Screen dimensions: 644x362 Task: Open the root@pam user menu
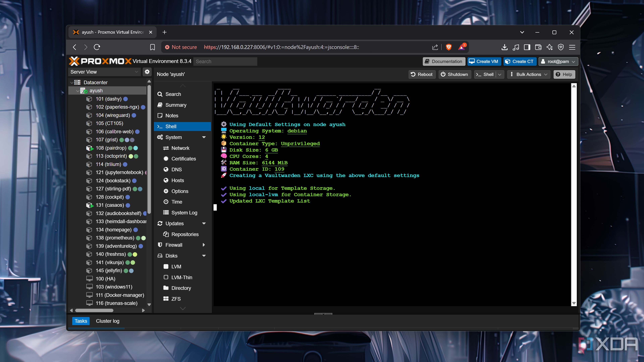pyautogui.click(x=558, y=62)
